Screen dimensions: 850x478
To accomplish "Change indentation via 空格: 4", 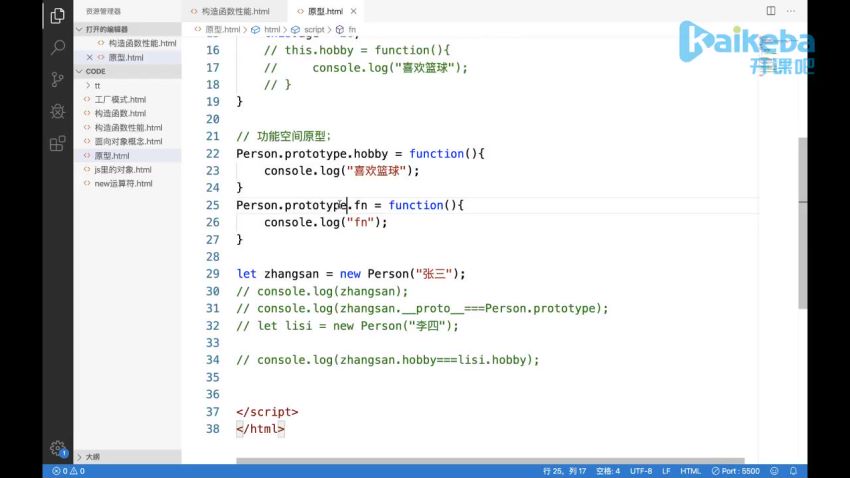I will 608,471.
